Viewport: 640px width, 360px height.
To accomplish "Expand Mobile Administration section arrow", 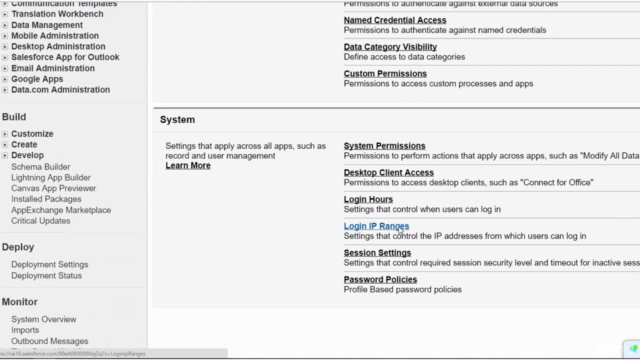I will (4, 36).
